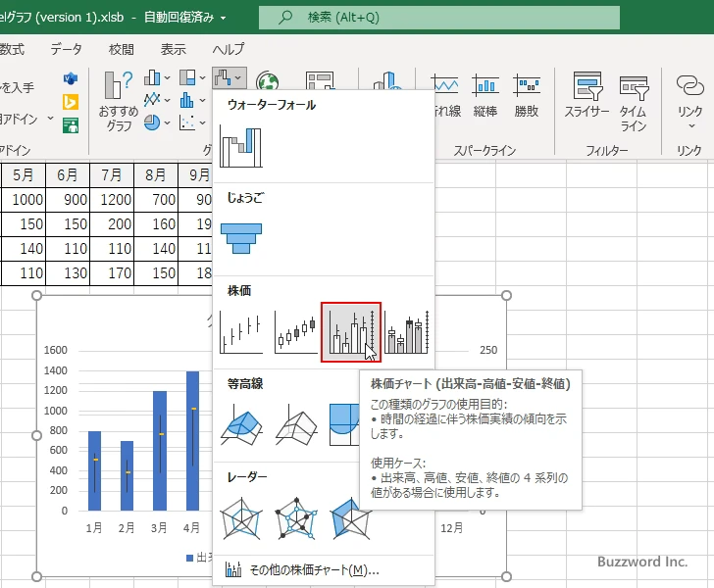
Task: Select the 8月 header cell
Action: (x=156, y=174)
